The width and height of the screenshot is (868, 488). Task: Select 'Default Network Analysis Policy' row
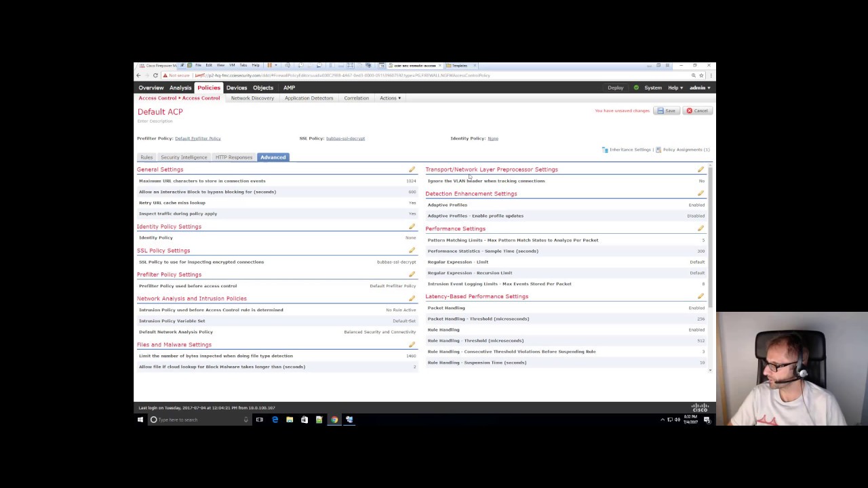pos(277,332)
